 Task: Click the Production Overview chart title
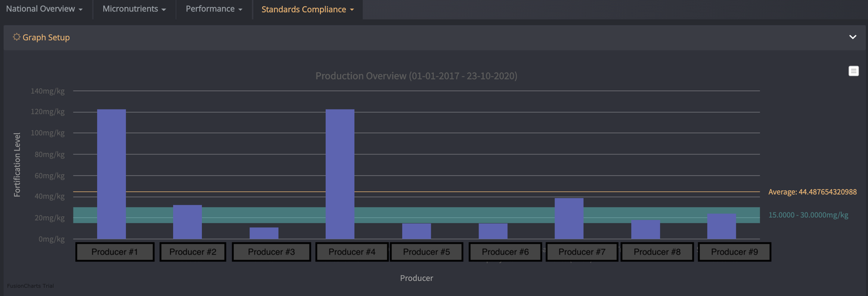pos(416,76)
